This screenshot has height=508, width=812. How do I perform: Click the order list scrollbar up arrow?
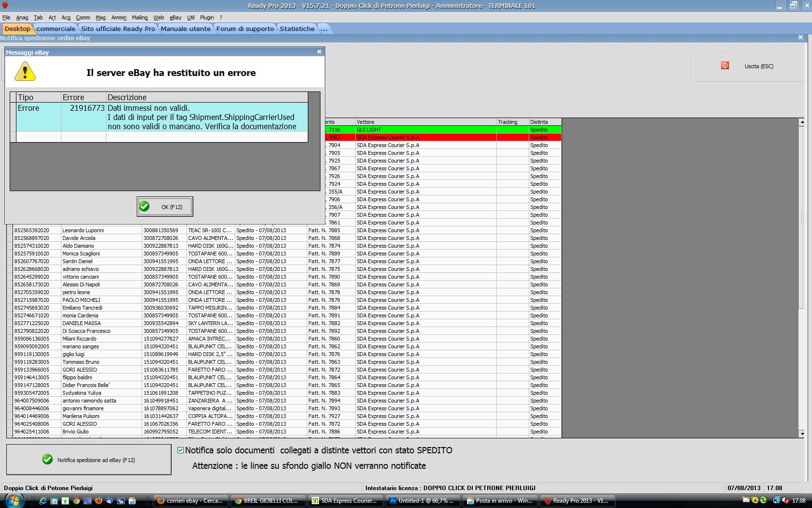point(803,122)
